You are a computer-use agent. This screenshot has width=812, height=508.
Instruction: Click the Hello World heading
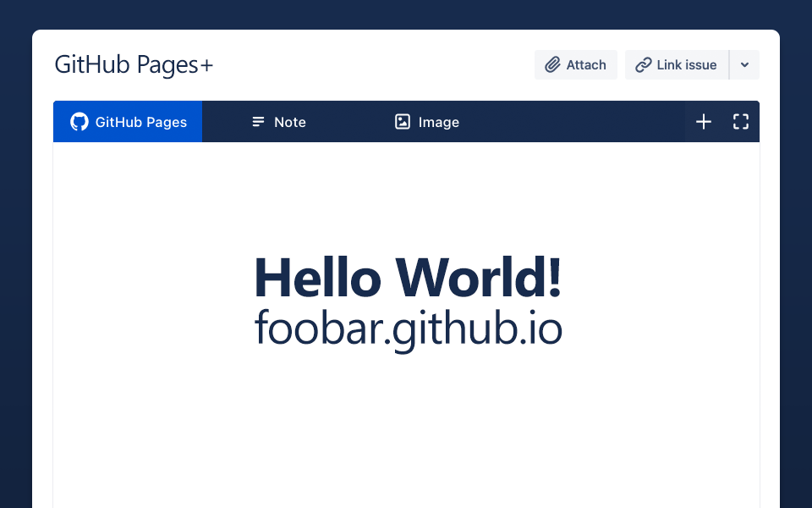408,277
